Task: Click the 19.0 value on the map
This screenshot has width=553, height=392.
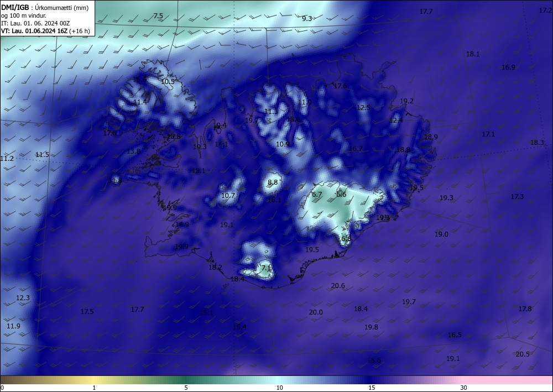Action: tap(441, 234)
